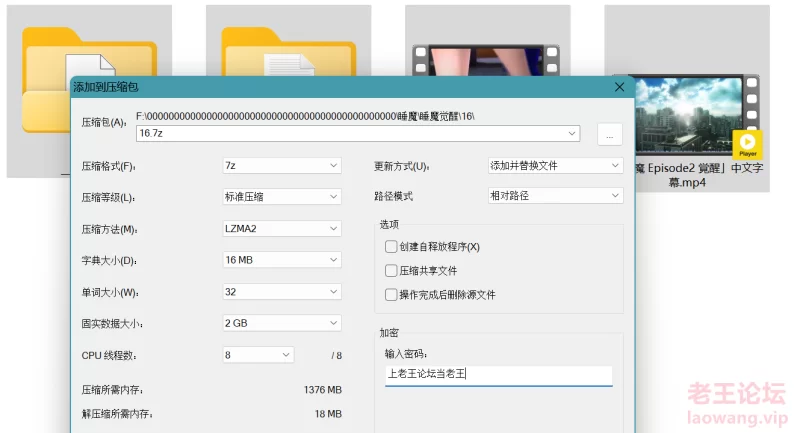The image size is (800, 433).
Task: Expand the 2 GB solid block size dropdown
Action: (x=282, y=324)
